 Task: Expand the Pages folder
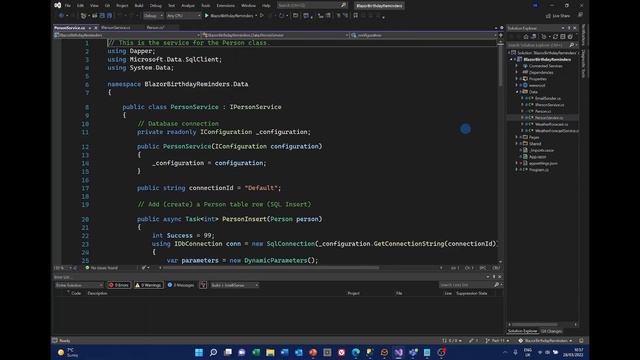(x=517, y=137)
